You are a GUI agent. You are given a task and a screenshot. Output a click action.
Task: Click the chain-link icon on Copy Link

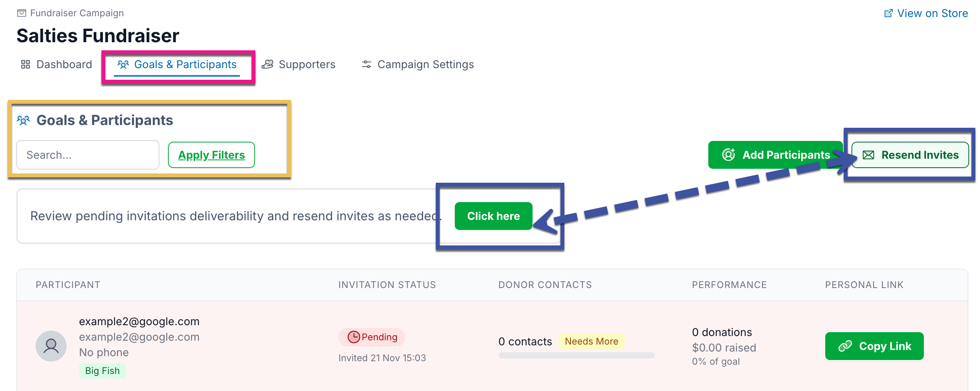(845, 346)
